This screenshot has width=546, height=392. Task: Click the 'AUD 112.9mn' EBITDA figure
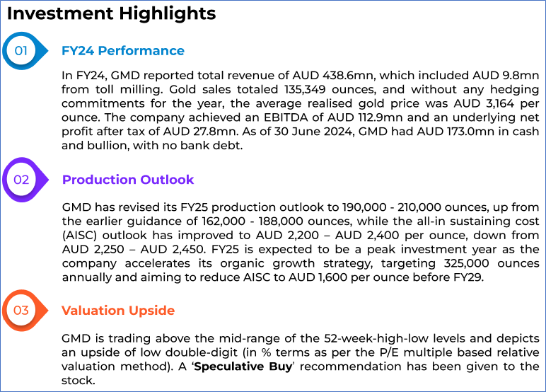(x=364, y=117)
